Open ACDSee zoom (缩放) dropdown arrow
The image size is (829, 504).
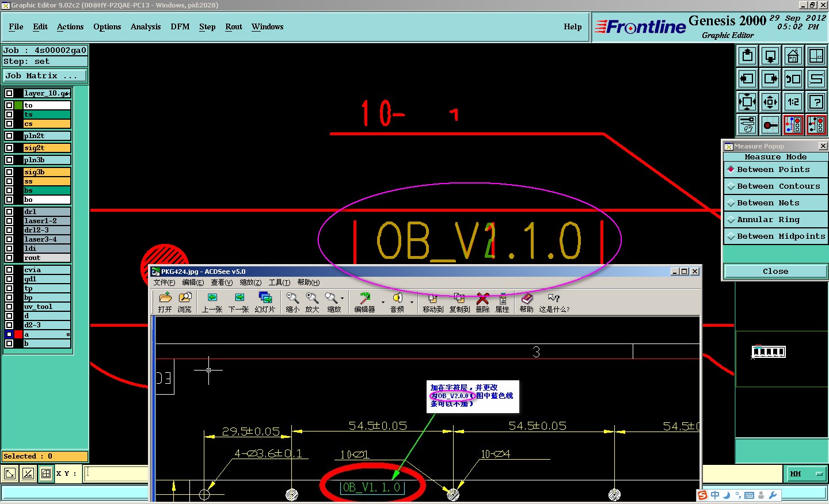point(342,299)
